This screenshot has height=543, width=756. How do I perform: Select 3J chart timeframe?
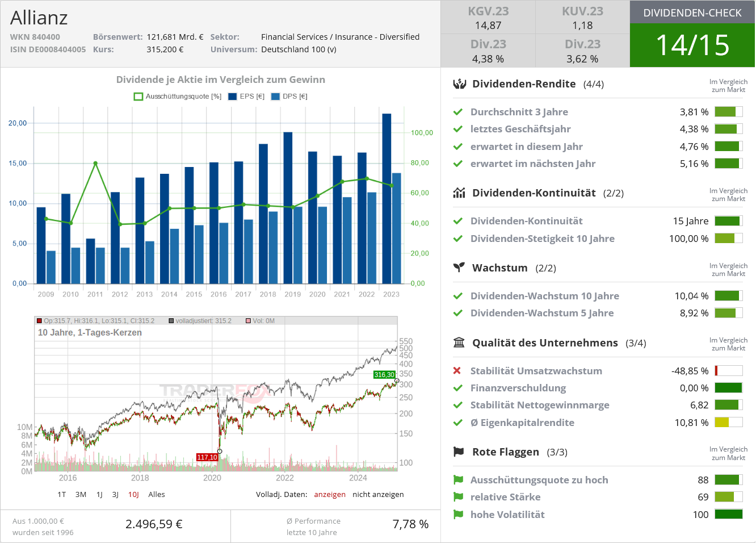tap(115, 495)
